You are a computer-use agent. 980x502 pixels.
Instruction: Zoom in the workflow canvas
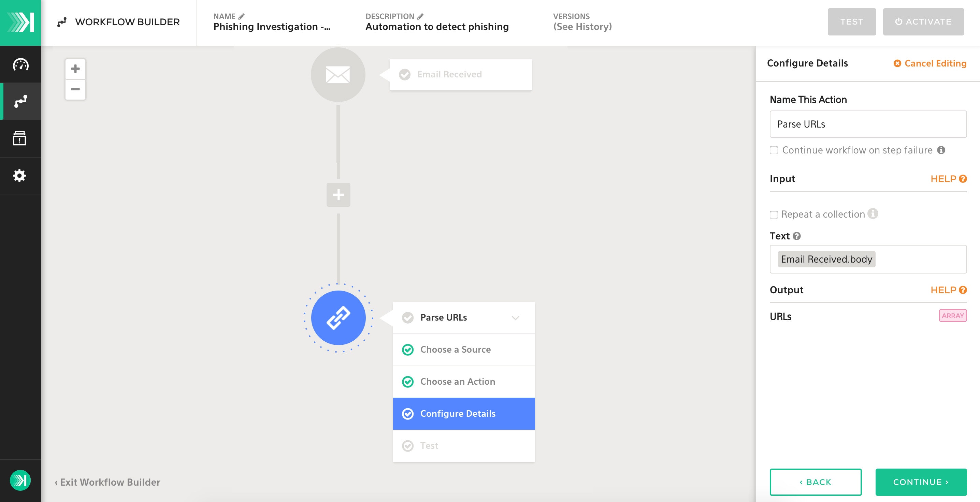pos(75,69)
